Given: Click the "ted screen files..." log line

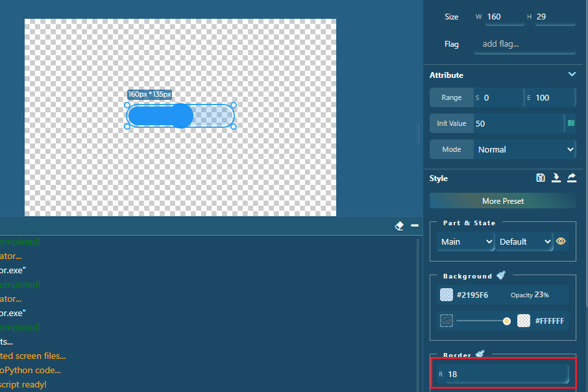Looking at the screenshot, I should pos(33,356).
